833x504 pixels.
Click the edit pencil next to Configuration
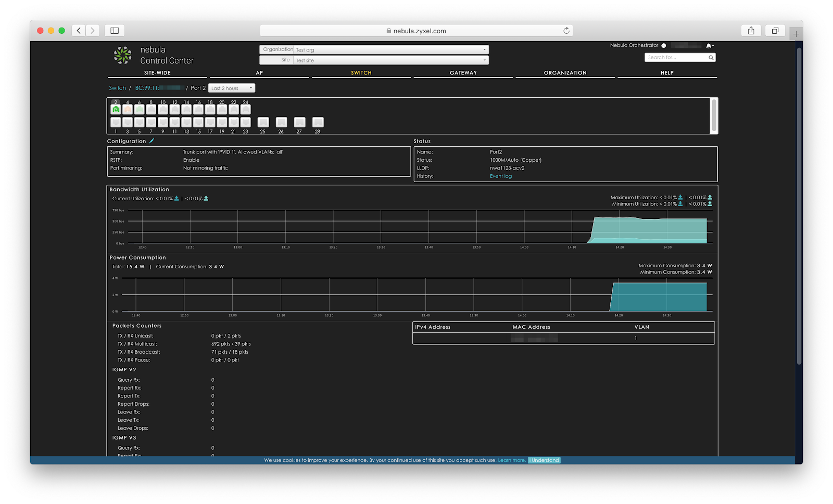[x=152, y=141]
